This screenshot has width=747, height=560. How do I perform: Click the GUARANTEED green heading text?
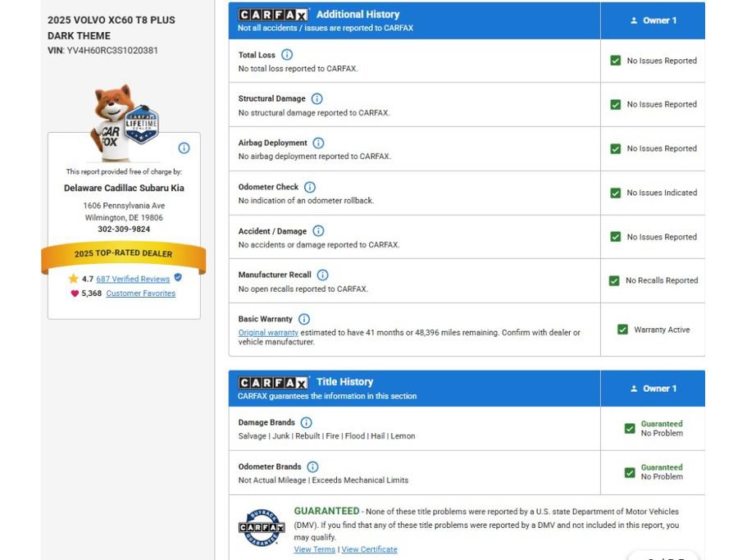pyautogui.click(x=327, y=511)
